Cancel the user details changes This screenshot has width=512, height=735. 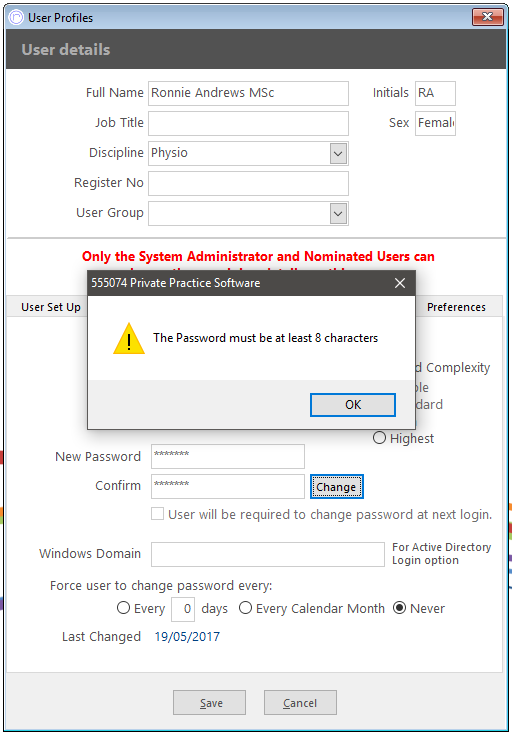[x=300, y=702]
